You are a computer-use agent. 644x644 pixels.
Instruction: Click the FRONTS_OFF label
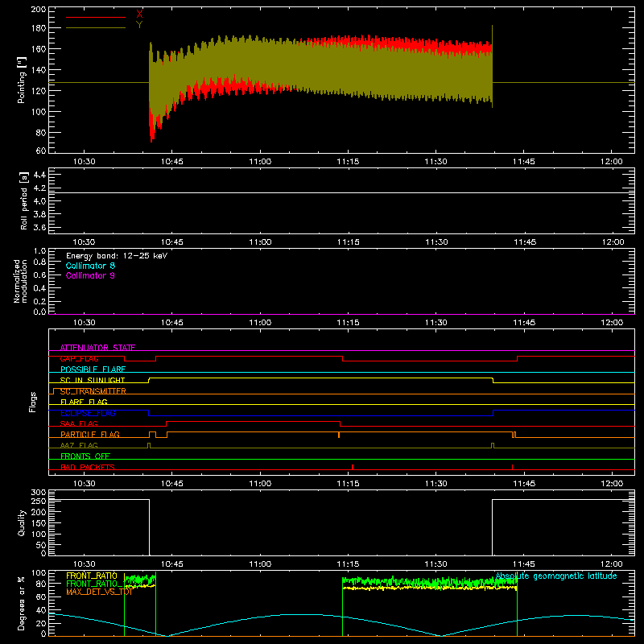(85, 456)
